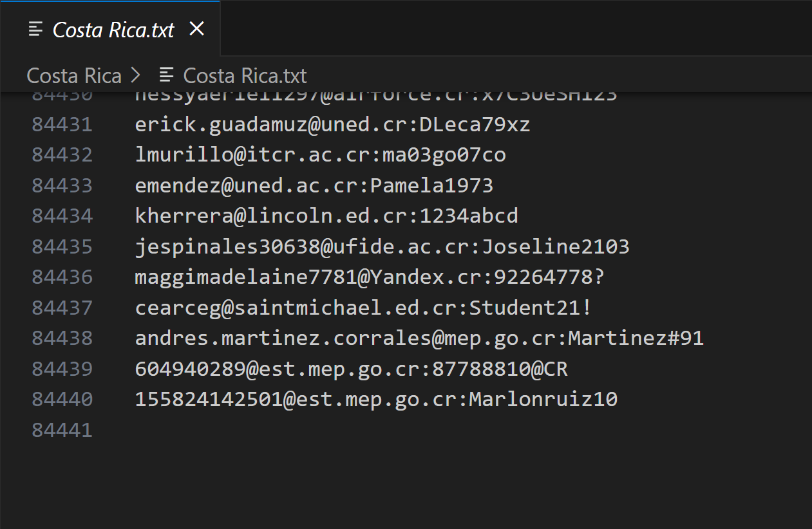Close the Costa Rica.txt editor tab
The width and height of the screenshot is (812, 529).
pos(196,29)
